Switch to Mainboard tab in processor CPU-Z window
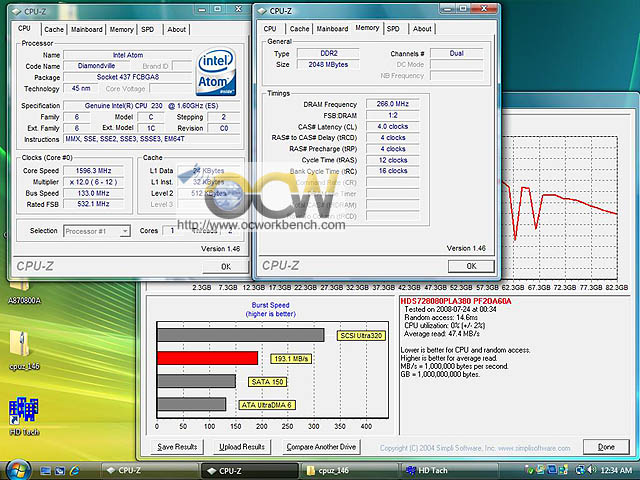 click(x=87, y=29)
